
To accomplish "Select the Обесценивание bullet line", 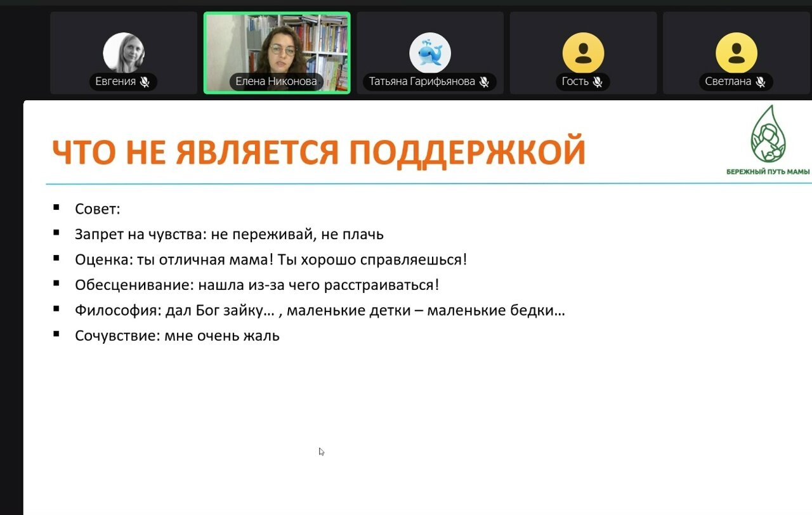I will click(x=256, y=285).
